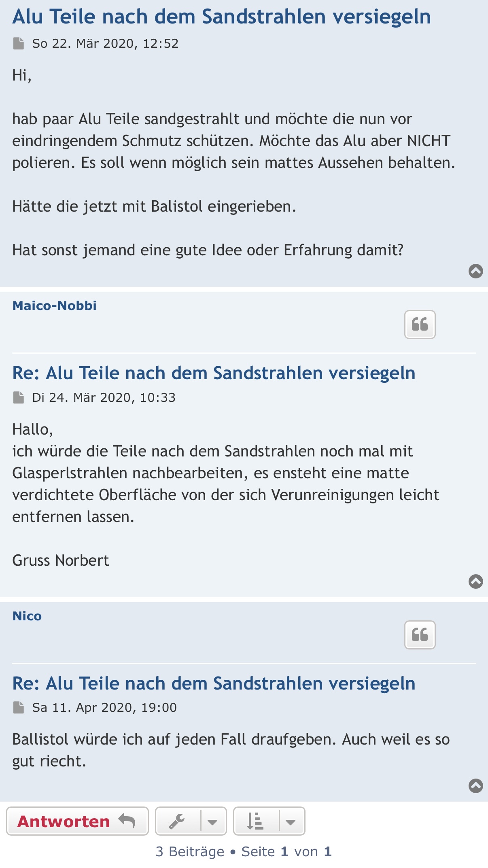Click the '3 Beiträge' page info text
The height and width of the screenshot is (868, 488).
(190, 851)
